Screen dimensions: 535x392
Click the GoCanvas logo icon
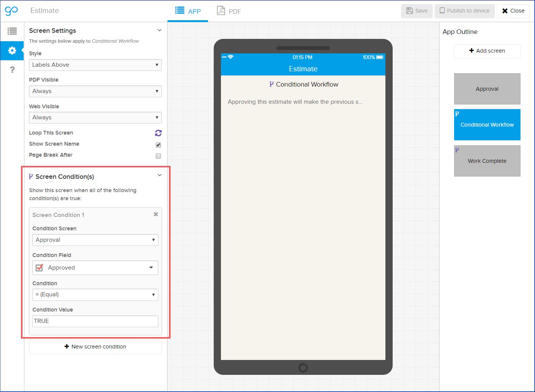click(11, 11)
